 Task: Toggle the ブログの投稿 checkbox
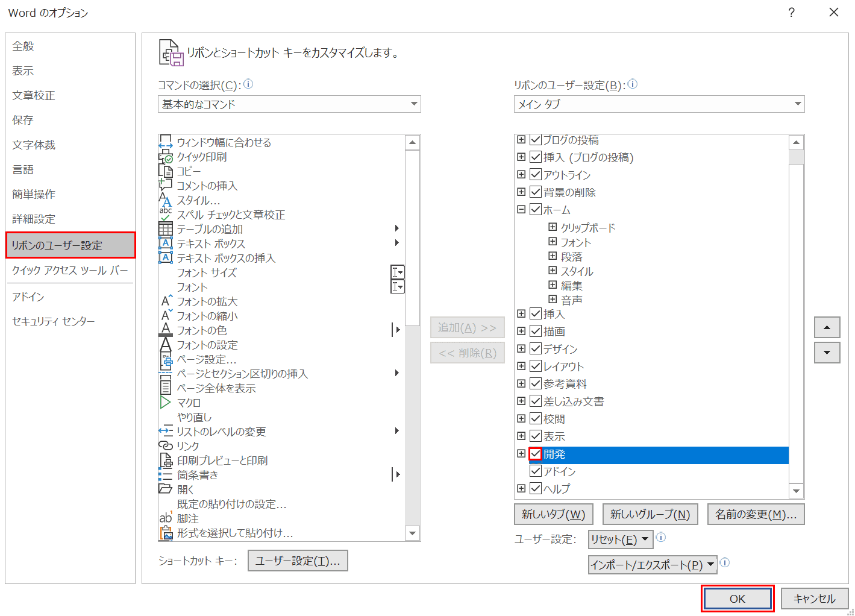coord(535,140)
